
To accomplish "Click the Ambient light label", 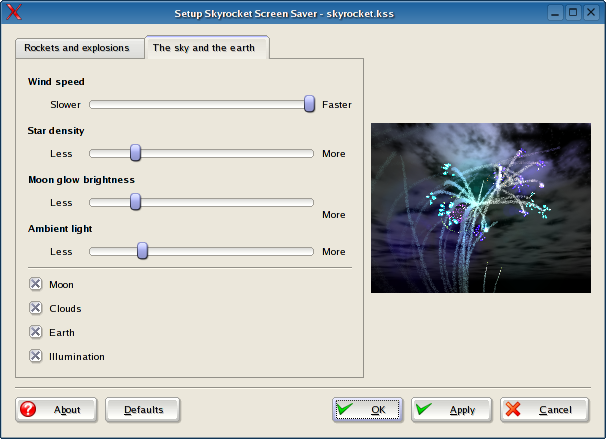I will pos(60,229).
